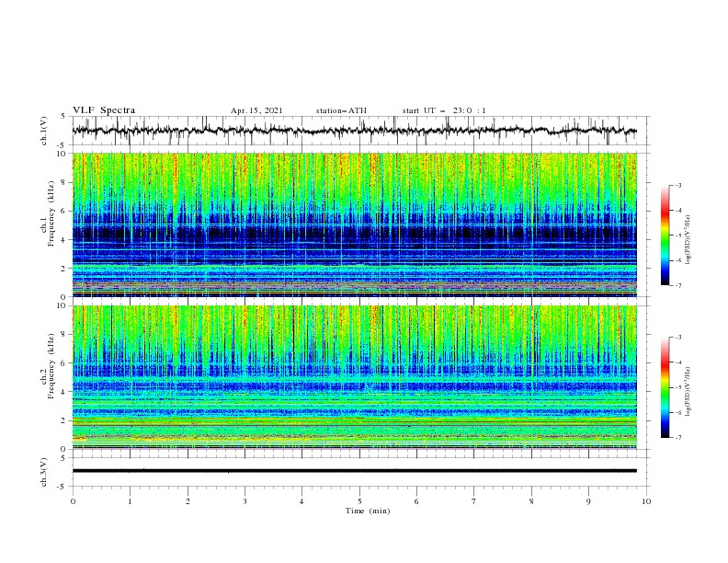Click time axis tick label '0'
Image resolution: width=728 pixels, height=563 pixels.
click(x=73, y=501)
